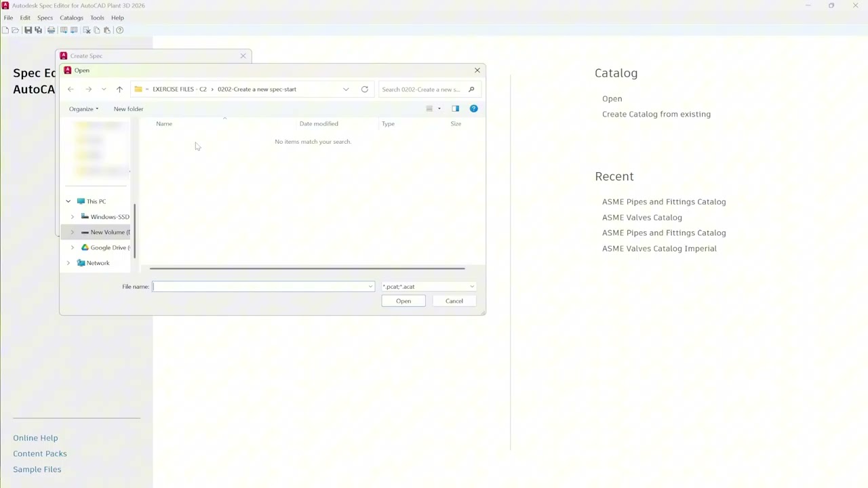Viewport: 868px width, 488px height.
Task: Click the Save toolbar icon
Action: 28,30
